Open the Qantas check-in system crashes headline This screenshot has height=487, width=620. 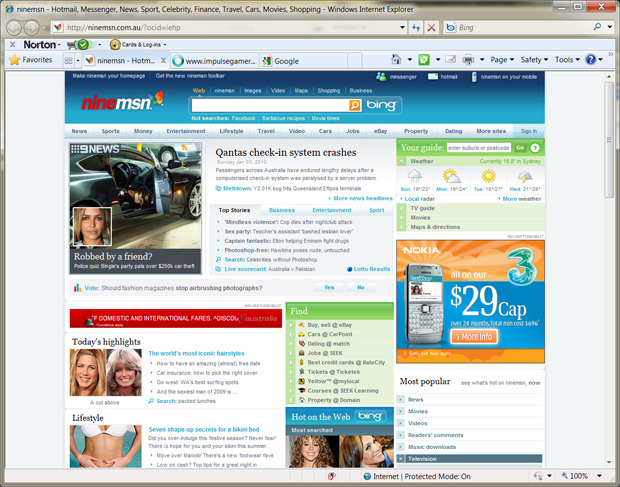285,153
